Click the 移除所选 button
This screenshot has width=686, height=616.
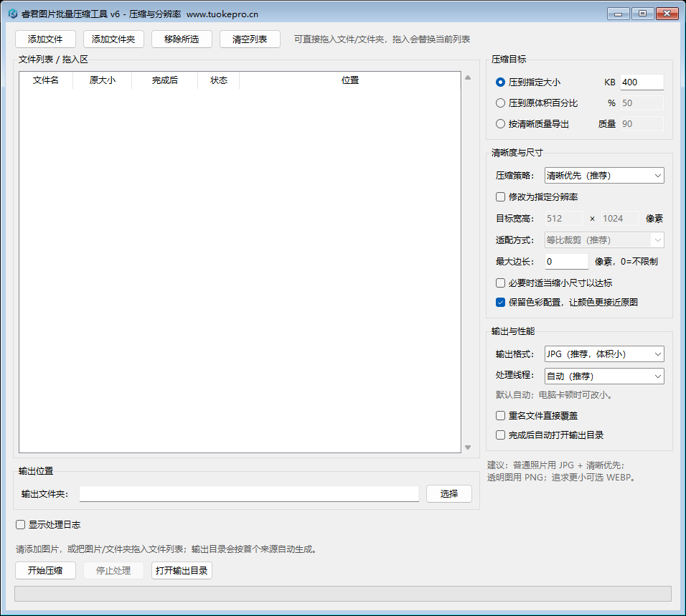(182, 39)
